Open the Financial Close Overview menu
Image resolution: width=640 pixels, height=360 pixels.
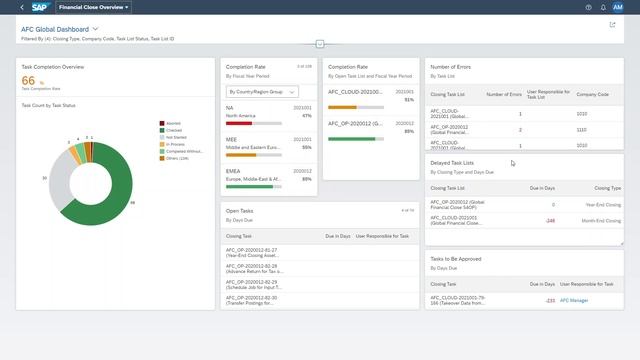click(x=93, y=7)
